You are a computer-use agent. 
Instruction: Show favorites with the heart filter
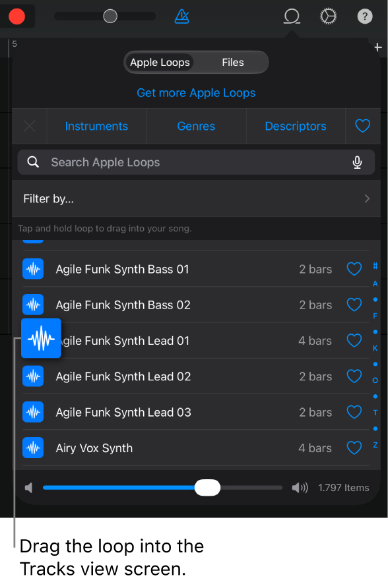[x=362, y=126]
